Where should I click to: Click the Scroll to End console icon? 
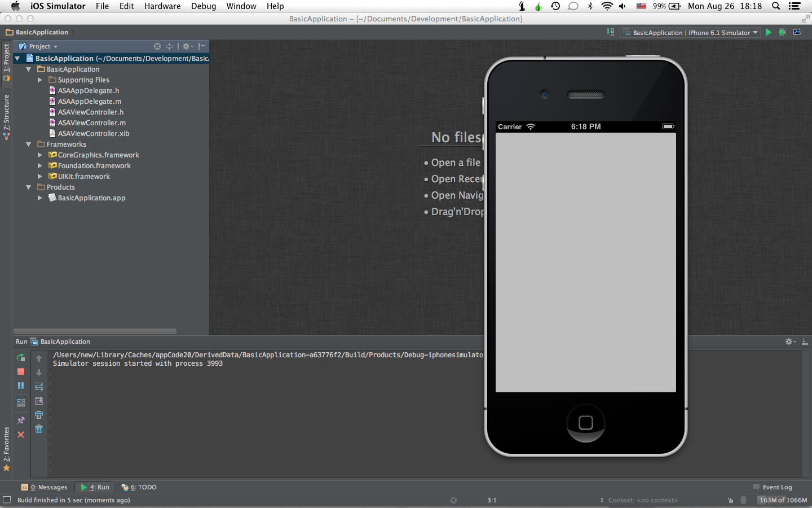click(39, 401)
